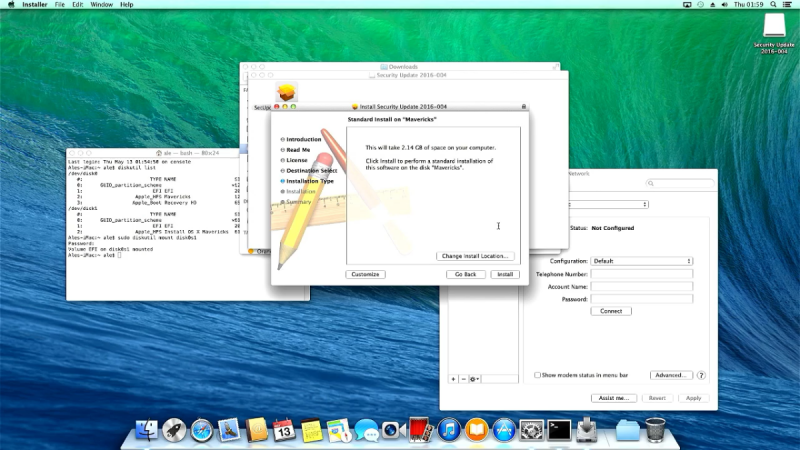This screenshot has height=450, width=800.
Task: Open Safari from the Dock
Action: point(202,430)
